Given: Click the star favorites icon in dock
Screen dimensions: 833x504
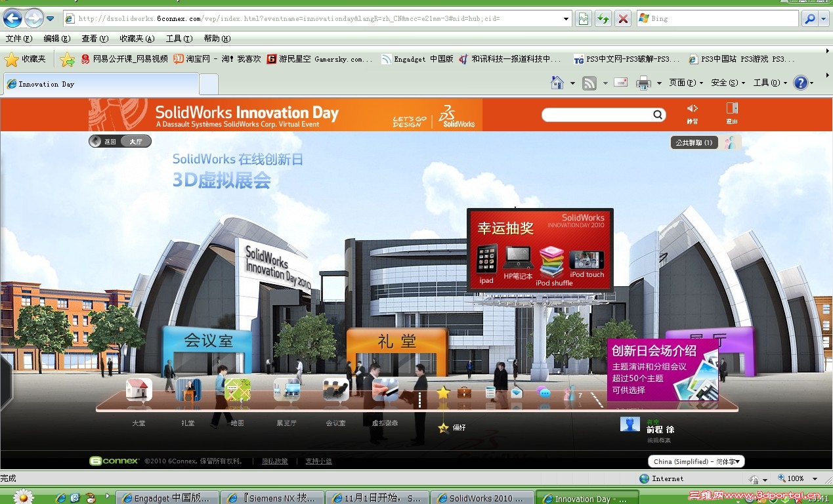Looking at the screenshot, I should [x=444, y=392].
